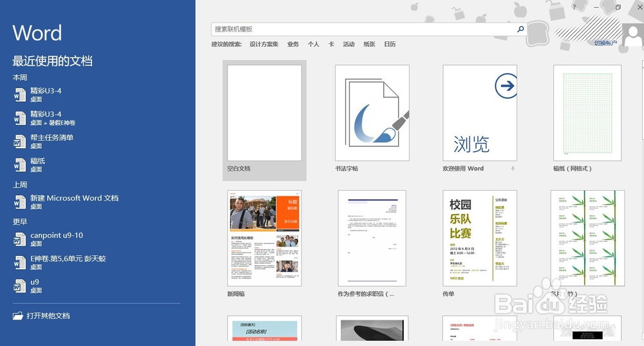Select the 稿纸（网格式）template
The height and width of the screenshot is (346, 644).
pyautogui.click(x=587, y=113)
